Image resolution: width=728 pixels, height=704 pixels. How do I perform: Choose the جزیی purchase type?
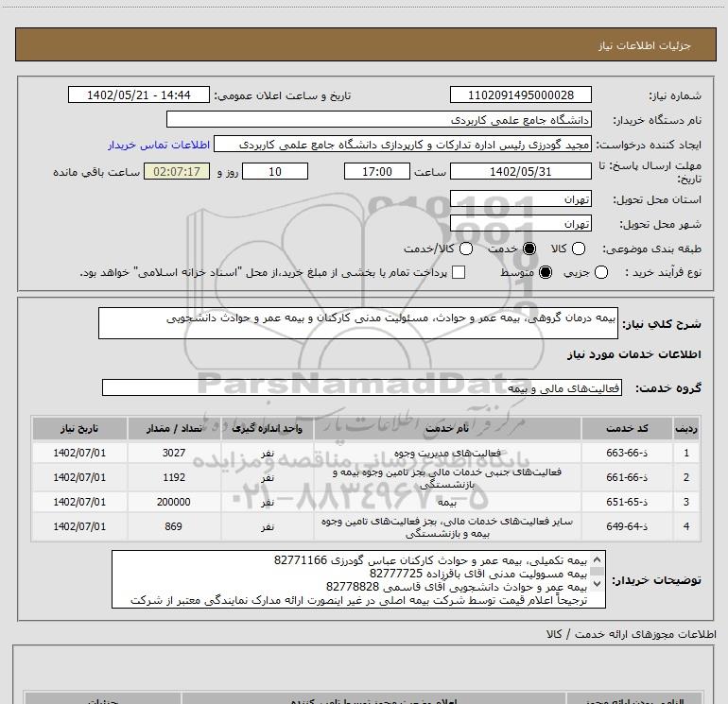coord(600,272)
